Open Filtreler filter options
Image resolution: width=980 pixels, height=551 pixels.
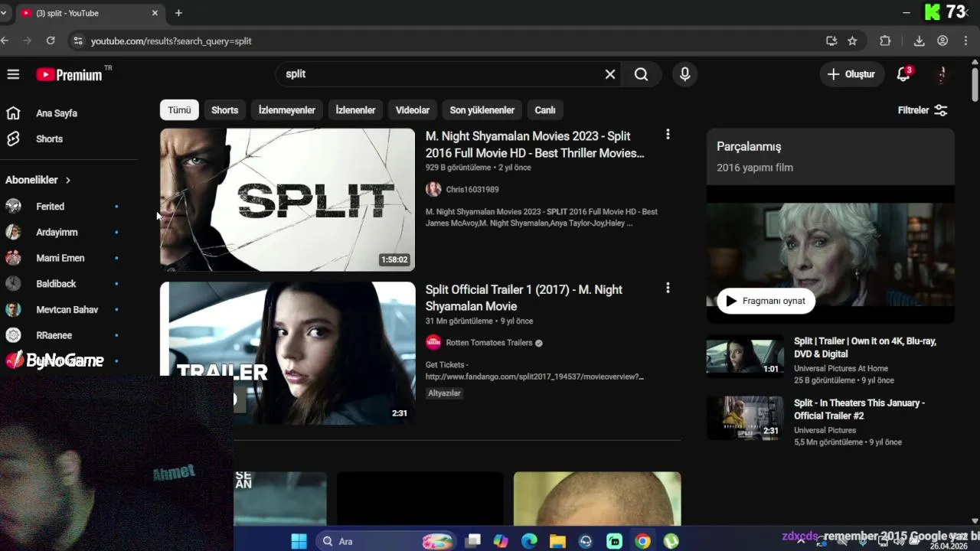tap(923, 110)
